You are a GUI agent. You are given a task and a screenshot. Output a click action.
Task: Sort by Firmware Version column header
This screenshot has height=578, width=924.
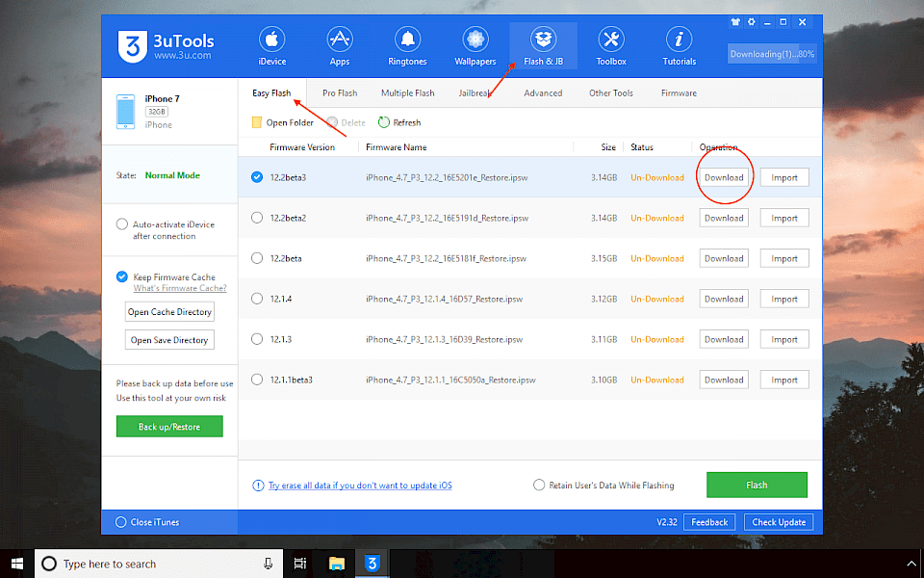click(x=302, y=147)
